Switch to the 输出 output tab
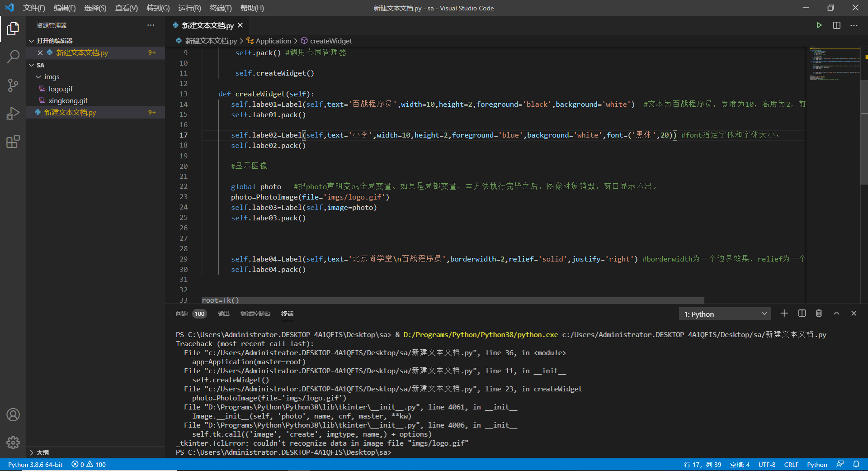Viewport: 868px width, 471px height. point(224,314)
